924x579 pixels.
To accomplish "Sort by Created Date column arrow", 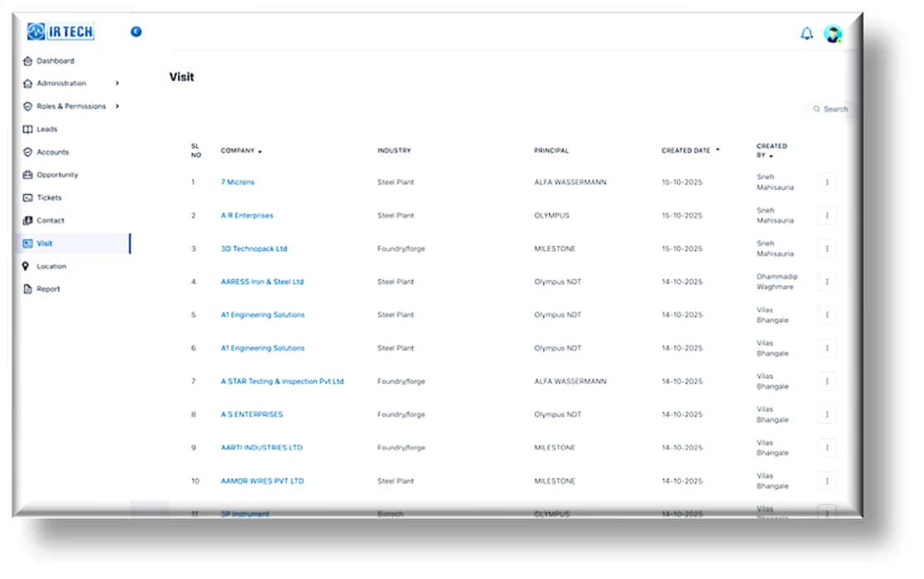I will [717, 151].
